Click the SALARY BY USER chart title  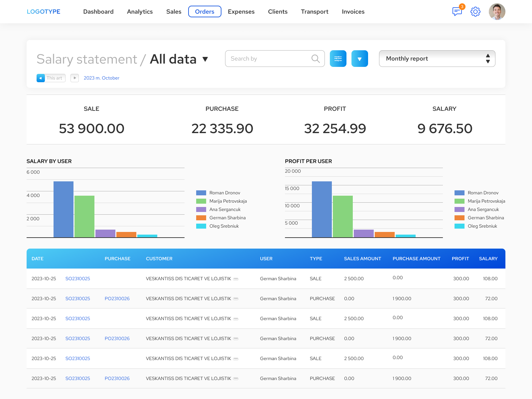click(x=49, y=161)
